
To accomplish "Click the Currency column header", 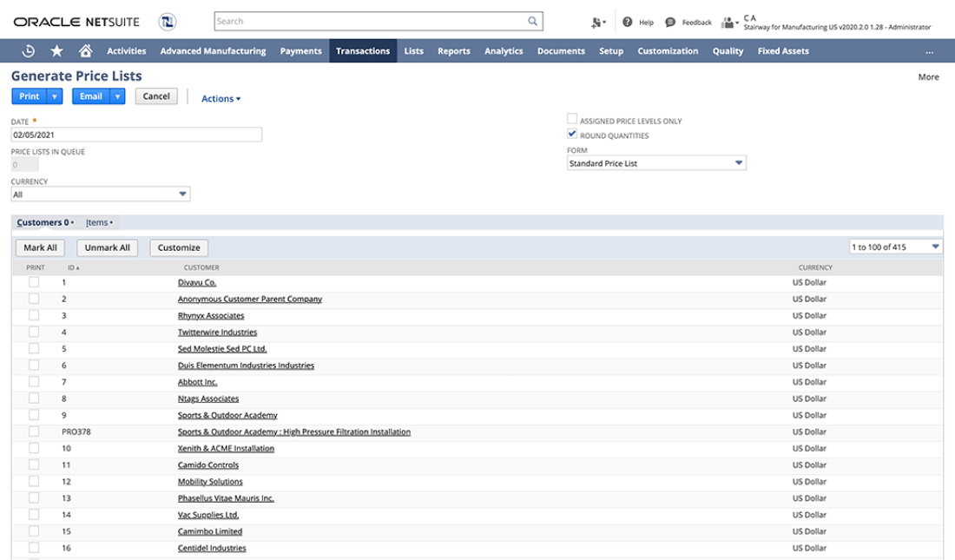I will pyautogui.click(x=815, y=267).
